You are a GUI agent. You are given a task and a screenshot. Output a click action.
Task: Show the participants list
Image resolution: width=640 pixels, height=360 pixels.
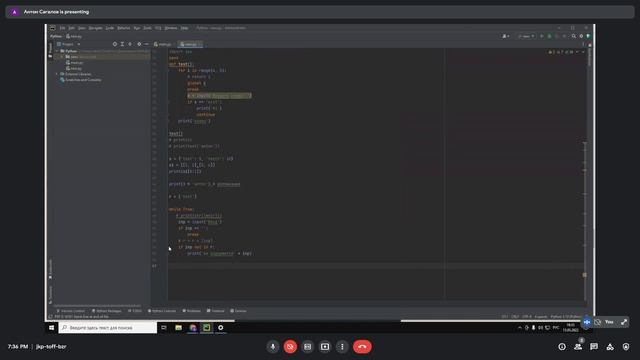tap(578, 347)
